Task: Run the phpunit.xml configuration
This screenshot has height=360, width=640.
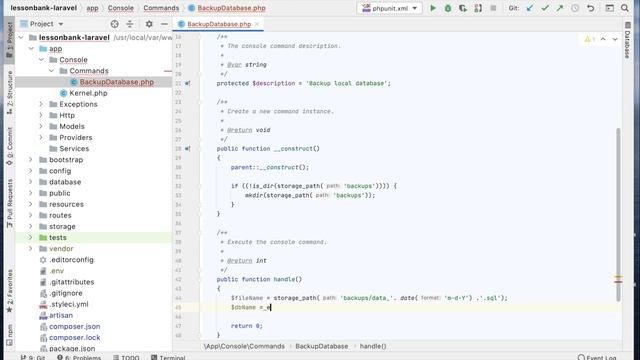Action: (433, 8)
